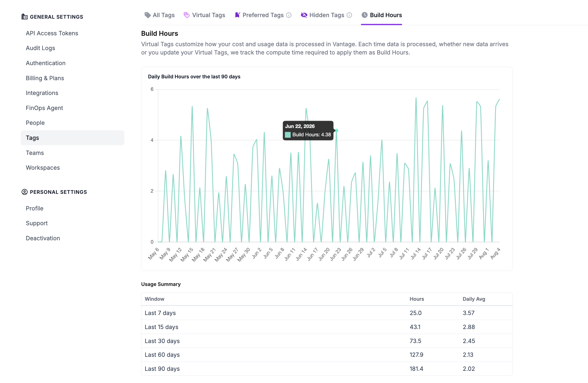The image size is (588, 383).
Task: Open Authentication settings
Action: point(46,63)
